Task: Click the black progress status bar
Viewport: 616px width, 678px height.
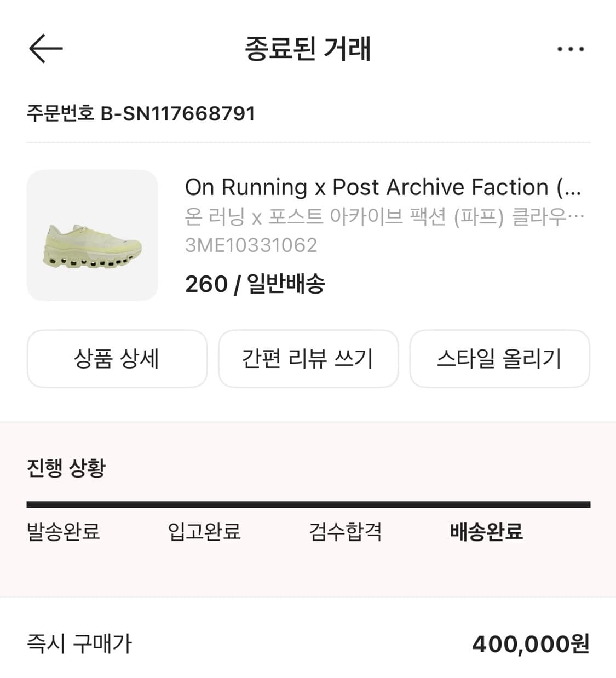Action: point(308,504)
